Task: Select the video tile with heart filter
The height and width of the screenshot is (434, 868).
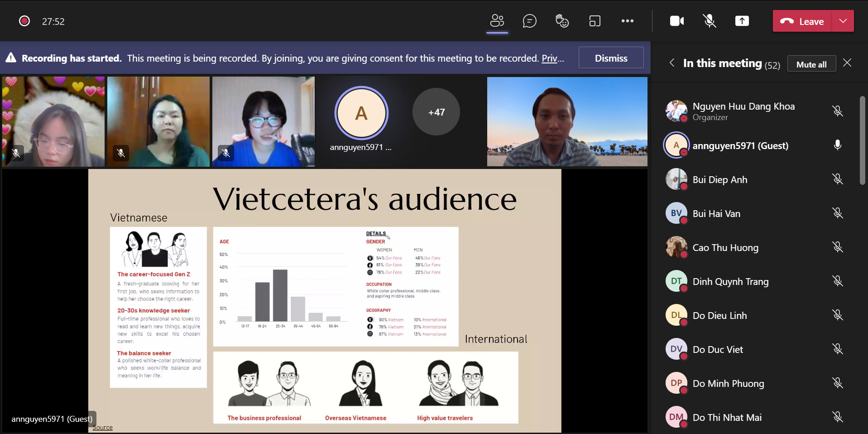Action: point(53,121)
